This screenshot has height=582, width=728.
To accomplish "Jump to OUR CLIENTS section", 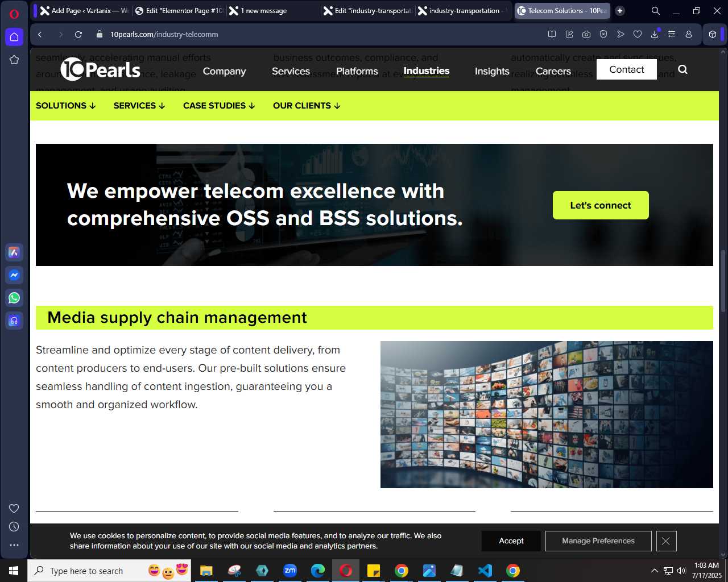I will click(x=307, y=106).
